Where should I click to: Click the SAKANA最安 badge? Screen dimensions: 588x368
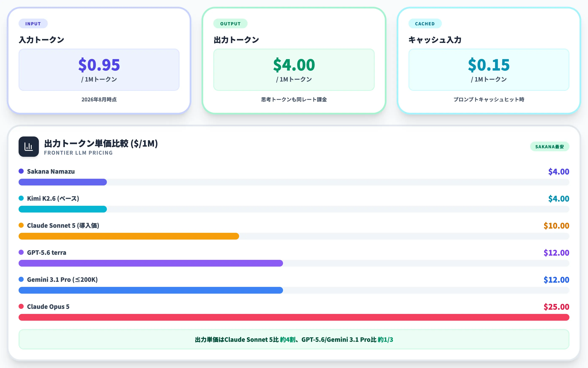[x=549, y=147]
